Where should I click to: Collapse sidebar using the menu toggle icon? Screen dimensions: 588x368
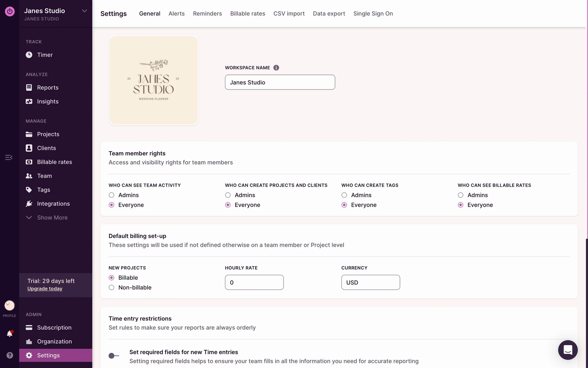tap(9, 157)
